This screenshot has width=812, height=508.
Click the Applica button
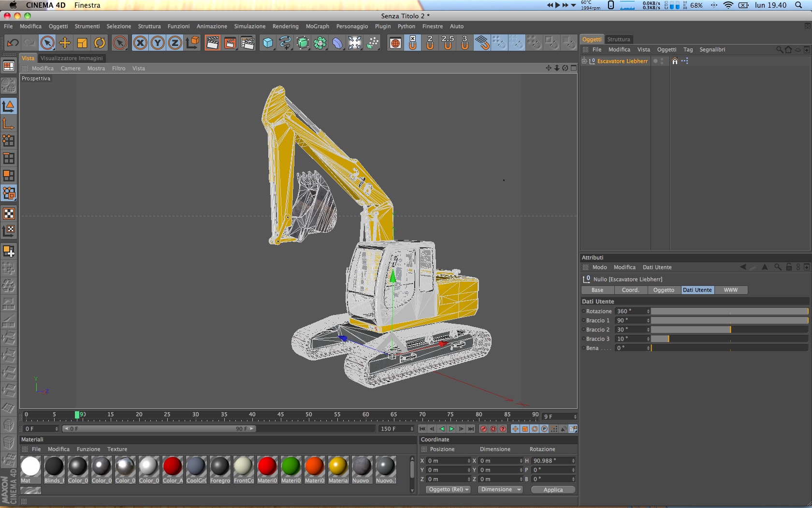(553, 490)
